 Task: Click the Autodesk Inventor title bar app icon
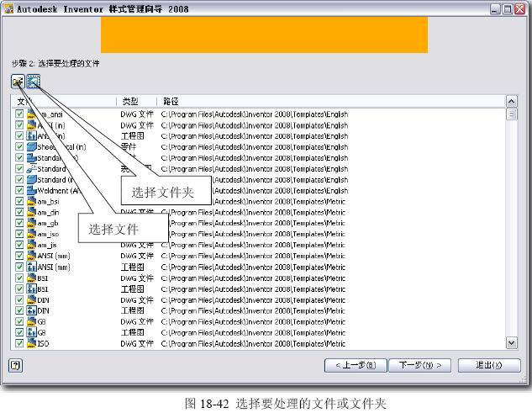coord(8,8)
